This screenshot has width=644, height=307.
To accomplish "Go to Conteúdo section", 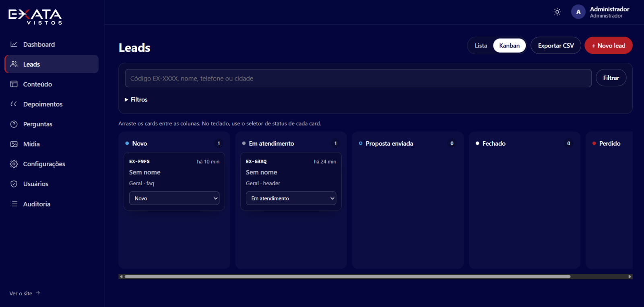I will tap(52, 84).
